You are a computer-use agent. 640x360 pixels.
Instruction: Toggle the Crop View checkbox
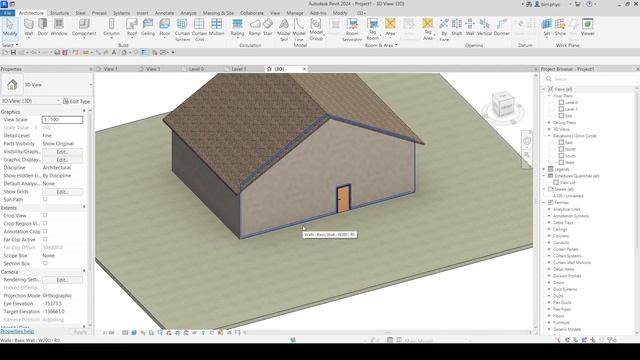click(x=45, y=215)
